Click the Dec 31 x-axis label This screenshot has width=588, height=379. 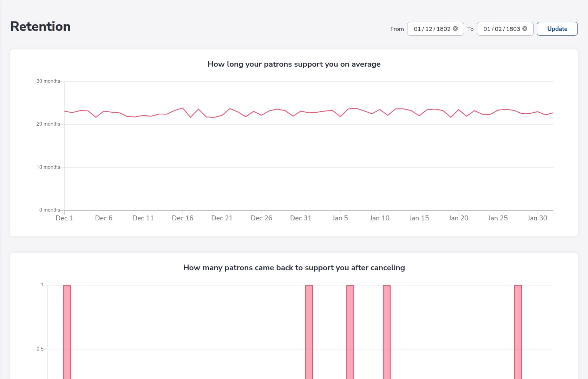[x=301, y=218]
